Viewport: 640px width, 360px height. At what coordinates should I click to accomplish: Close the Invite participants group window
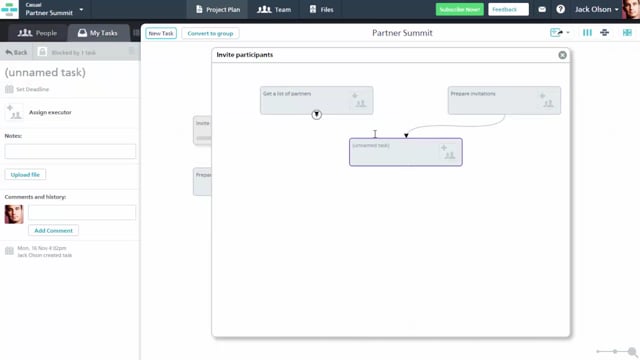[562, 55]
